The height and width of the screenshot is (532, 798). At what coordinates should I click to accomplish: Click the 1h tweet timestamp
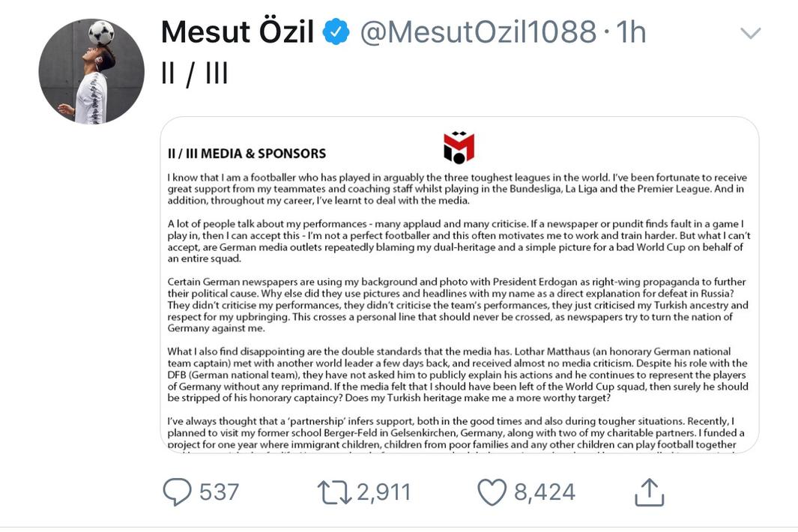point(630,32)
